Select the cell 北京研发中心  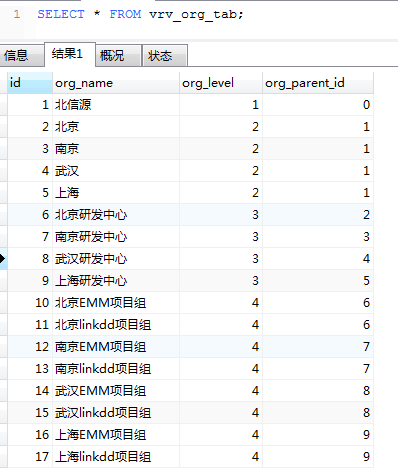(x=116, y=215)
